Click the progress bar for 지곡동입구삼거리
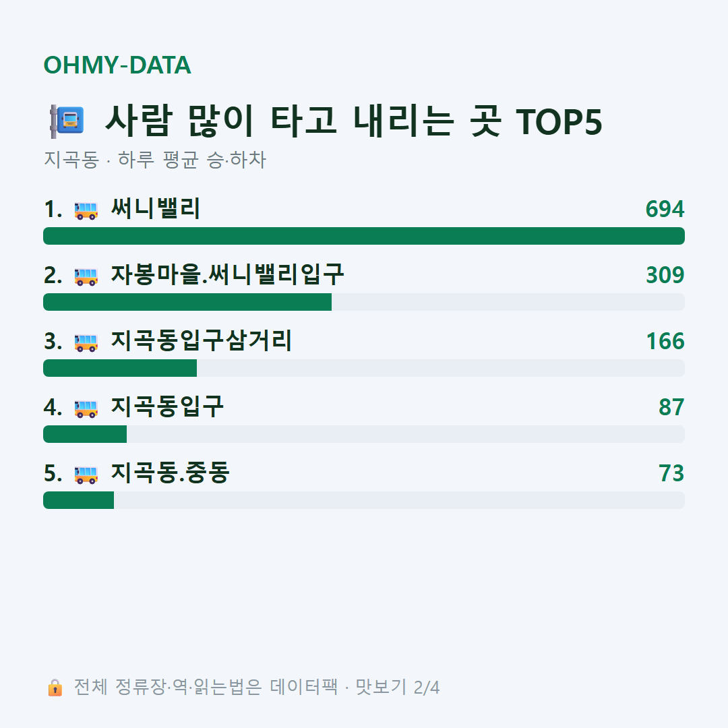 click(364, 368)
